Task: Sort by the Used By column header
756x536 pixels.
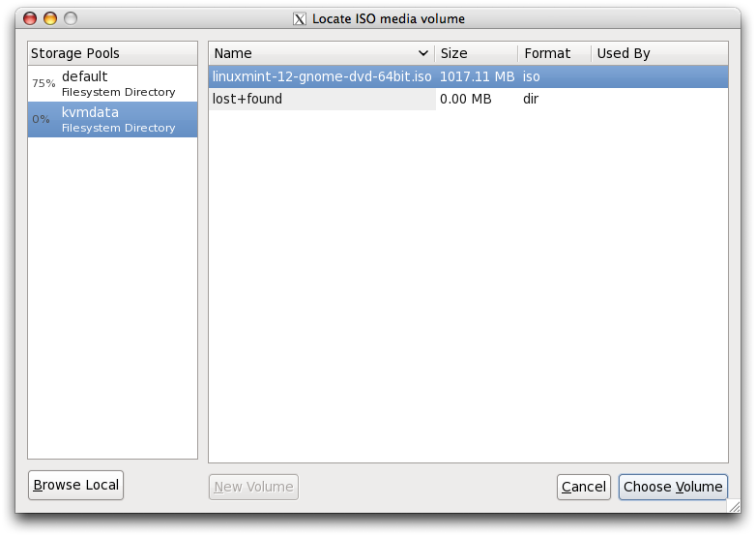Action: (x=659, y=53)
